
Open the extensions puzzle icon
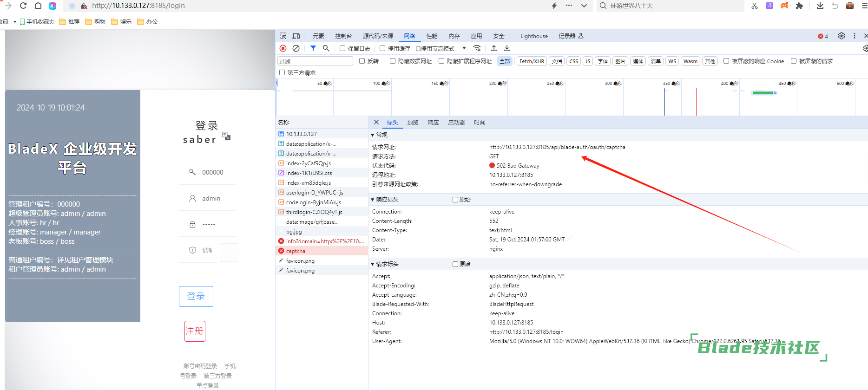[799, 6]
